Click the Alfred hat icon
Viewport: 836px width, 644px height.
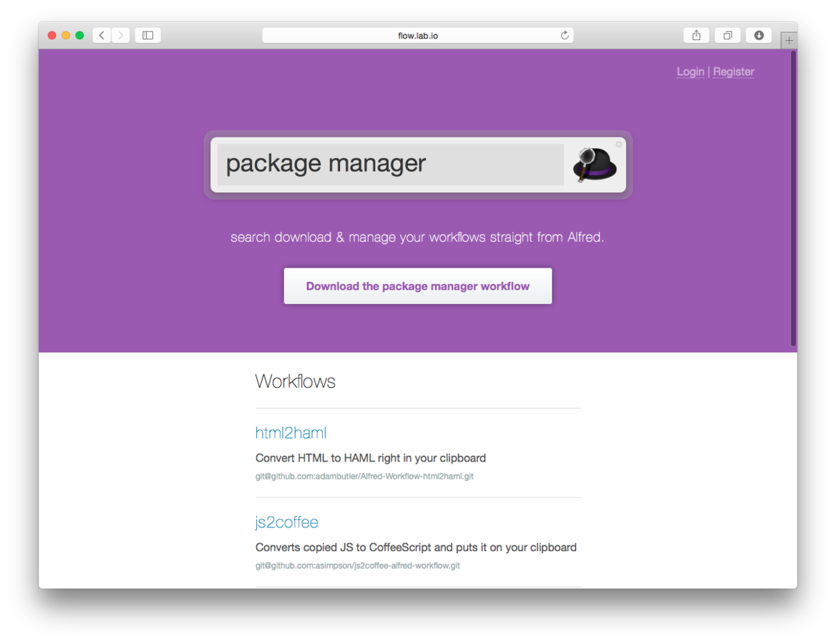coord(595,164)
